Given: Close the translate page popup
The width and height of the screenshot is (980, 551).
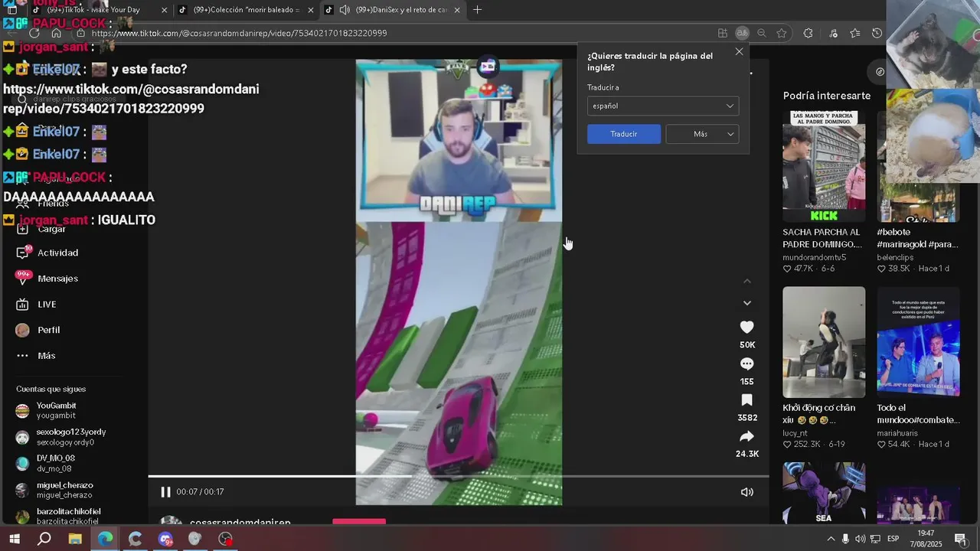Looking at the screenshot, I should pos(739,51).
